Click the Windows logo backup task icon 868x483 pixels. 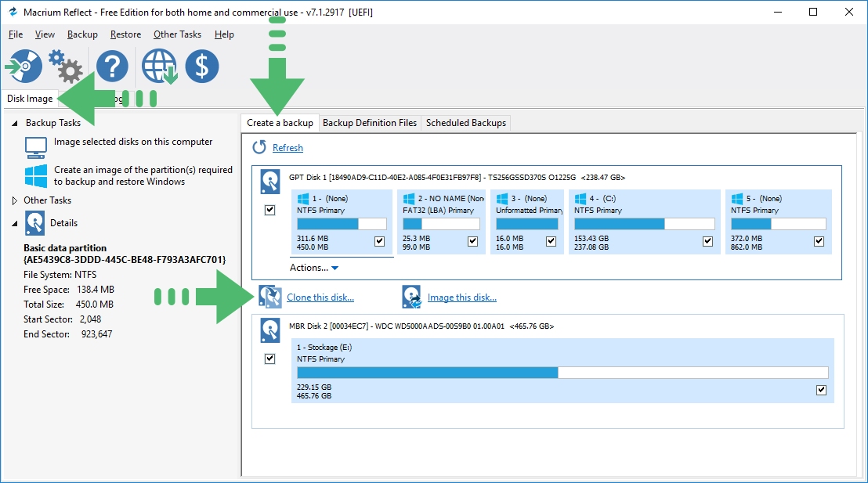(x=36, y=176)
